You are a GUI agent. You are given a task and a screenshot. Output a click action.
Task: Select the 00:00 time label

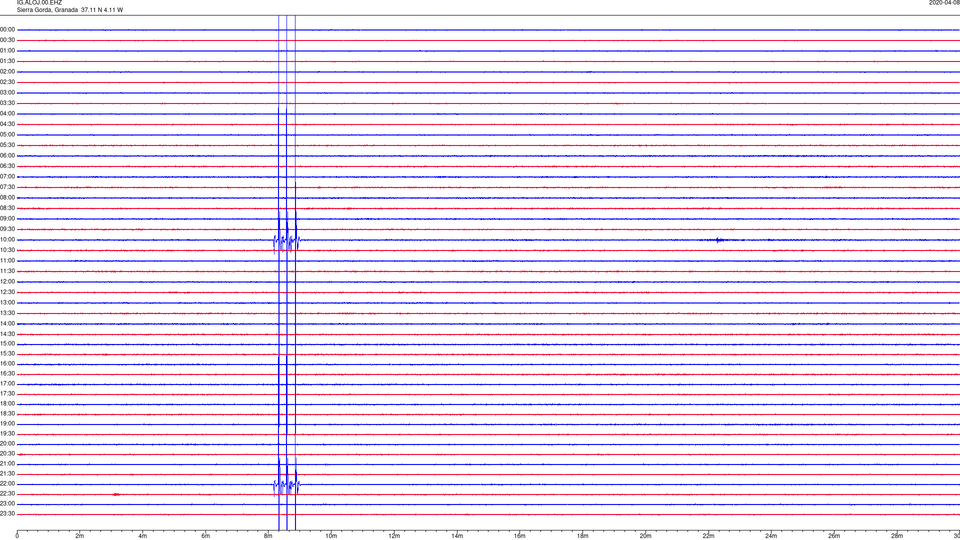coord(7,29)
